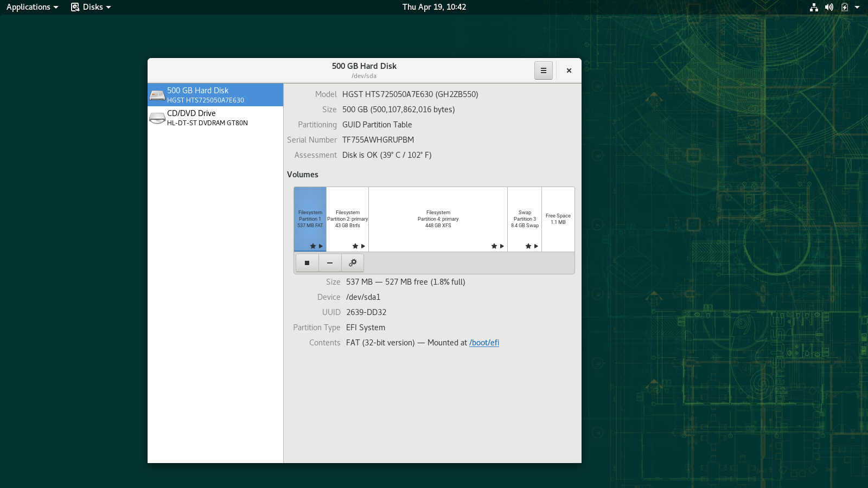The width and height of the screenshot is (868, 488).
Task: Click the CD/DVD drive icon in sidebar
Action: coord(157,118)
